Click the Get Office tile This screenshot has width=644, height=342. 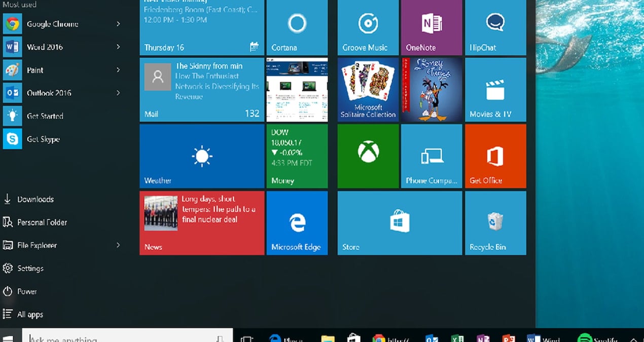[x=495, y=156]
